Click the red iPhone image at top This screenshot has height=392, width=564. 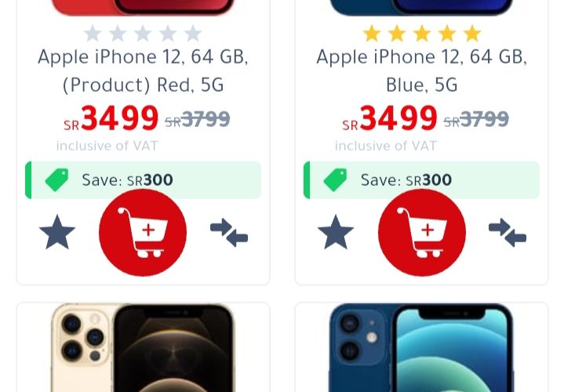[143, 8]
